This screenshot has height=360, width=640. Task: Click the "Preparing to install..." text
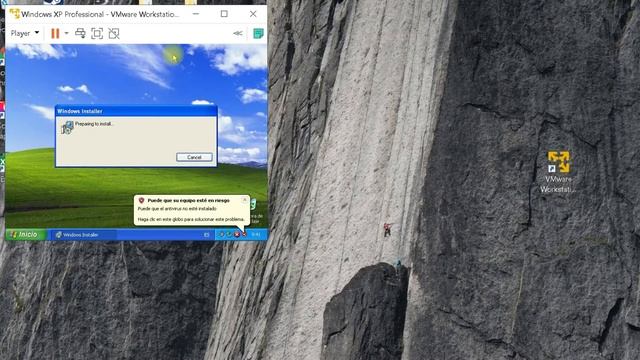click(x=94, y=124)
